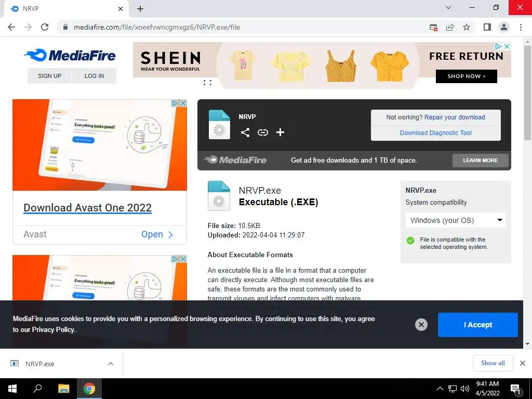Click the share icon for NRVP
532x399 pixels.
click(x=245, y=132)
